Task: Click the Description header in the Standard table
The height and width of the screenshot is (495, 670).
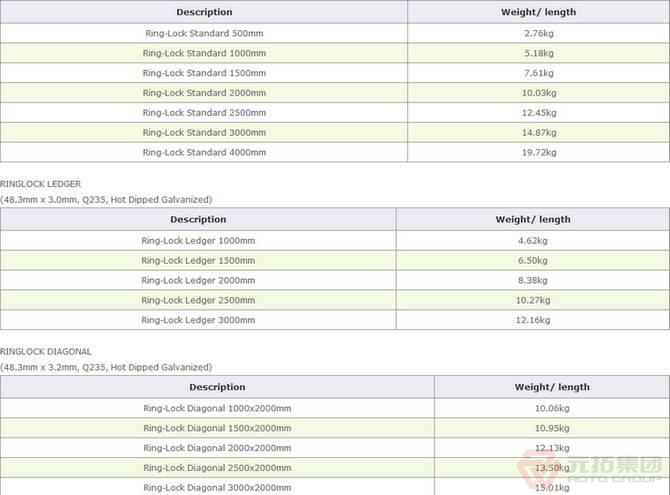Action: point(204,12)
